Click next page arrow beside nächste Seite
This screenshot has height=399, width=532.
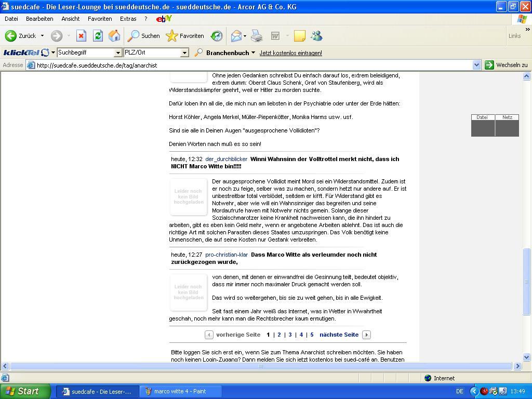point(366,335)
